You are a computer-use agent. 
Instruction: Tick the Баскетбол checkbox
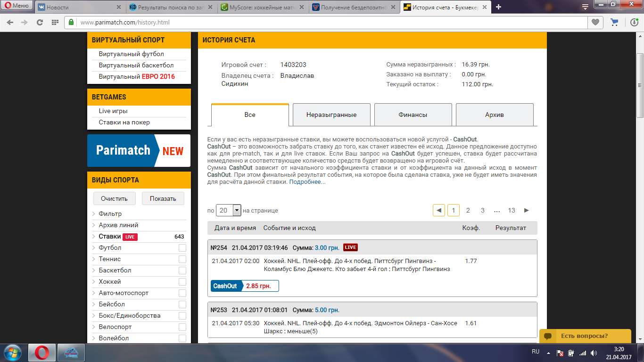[182, 271]
